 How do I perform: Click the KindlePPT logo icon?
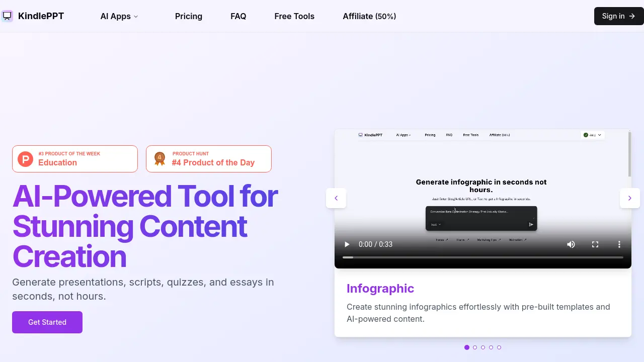[7, 16]
